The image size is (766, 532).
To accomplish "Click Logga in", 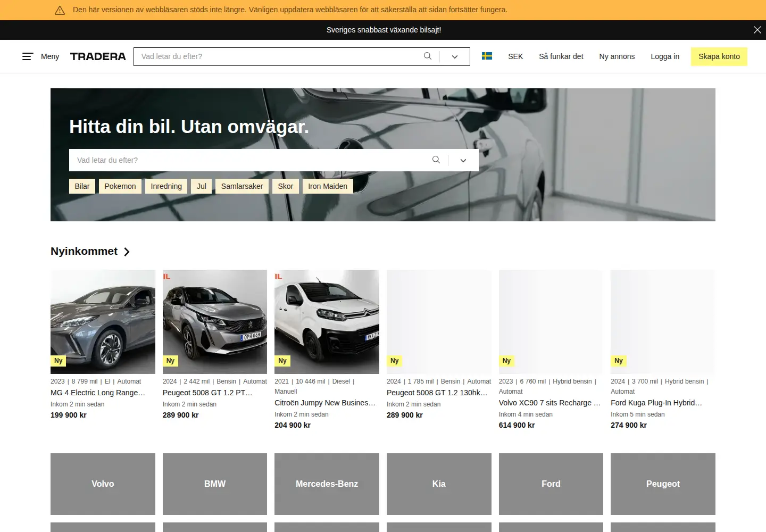I will point(665,56).
